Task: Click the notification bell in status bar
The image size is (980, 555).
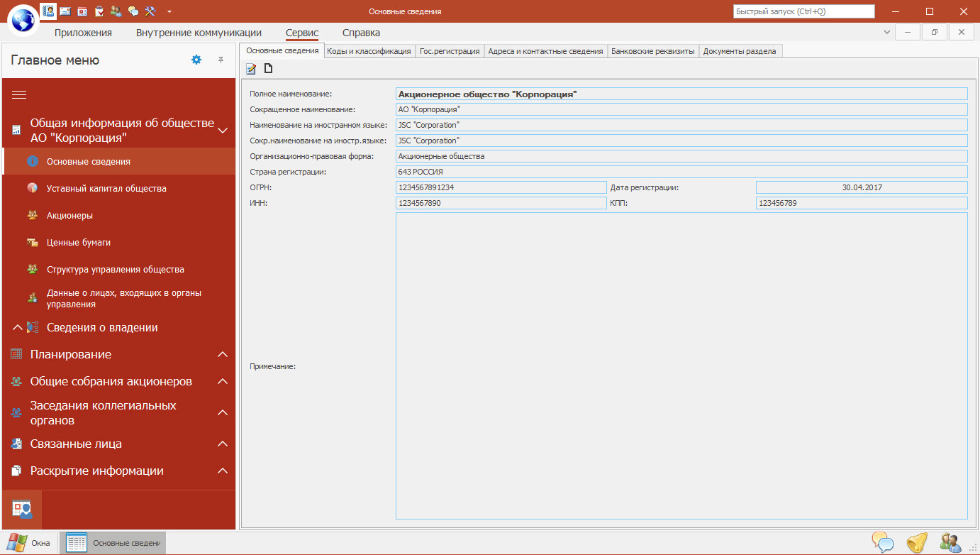Action: coord(916,543)
